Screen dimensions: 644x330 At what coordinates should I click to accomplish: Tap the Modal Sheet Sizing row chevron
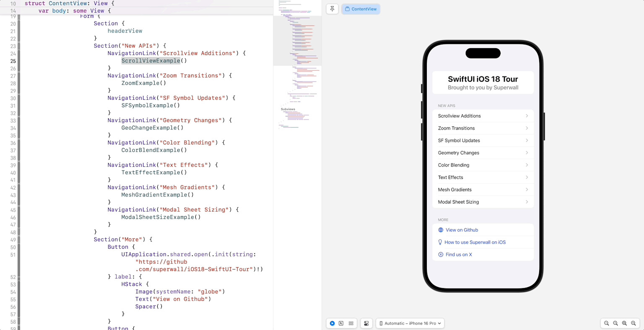click(x=527, y=202)
